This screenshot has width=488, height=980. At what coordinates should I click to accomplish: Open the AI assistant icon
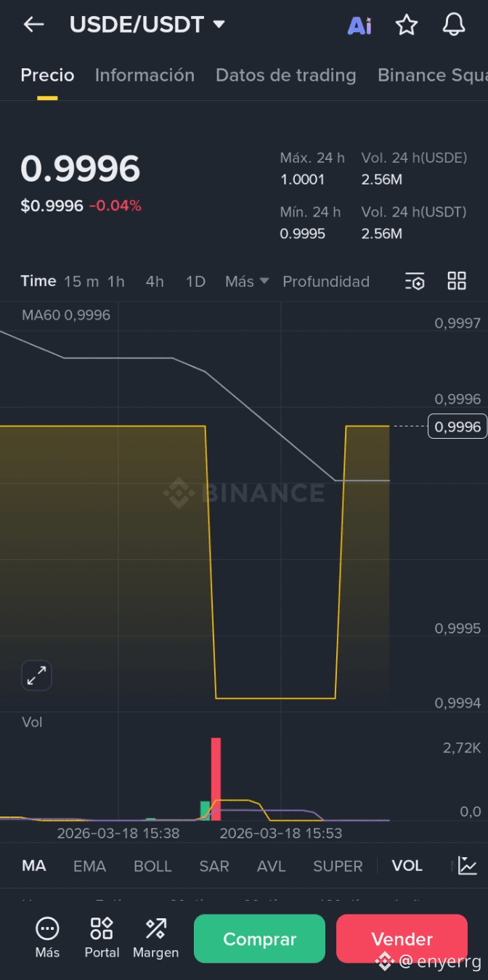click(x=359, y=25)
